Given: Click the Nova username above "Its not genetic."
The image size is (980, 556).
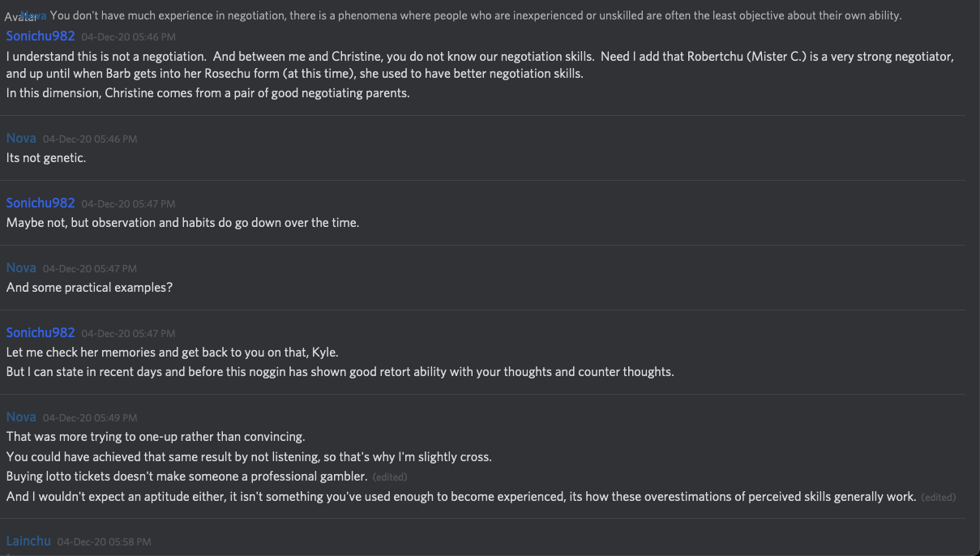Looking at the screenshot, I should click(x=21, y=138).
